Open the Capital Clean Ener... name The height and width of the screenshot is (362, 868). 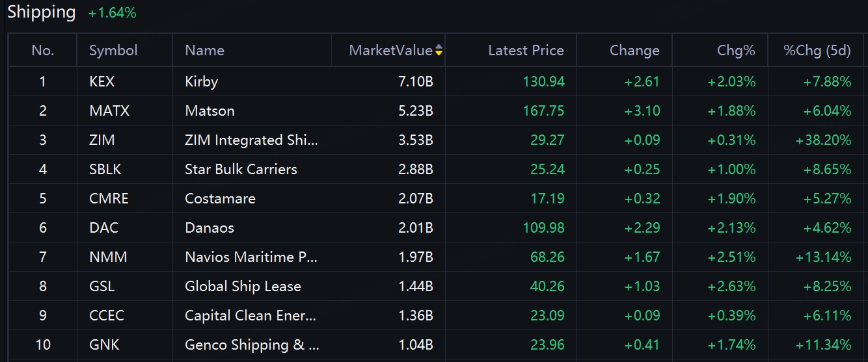point(251,315)
